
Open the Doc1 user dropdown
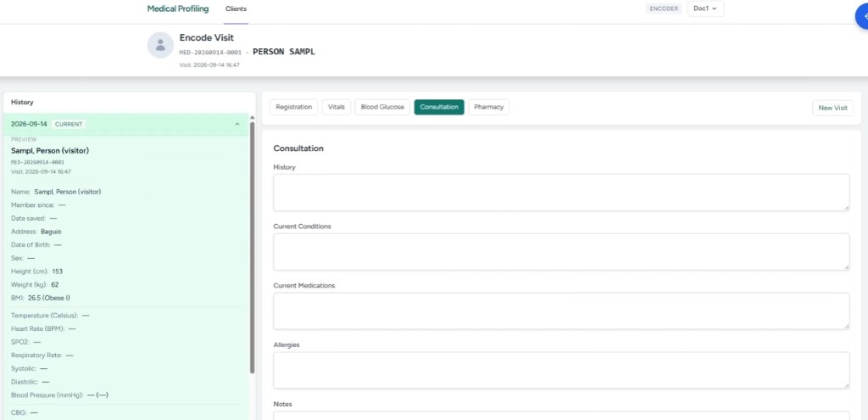(x=705, y=8)
